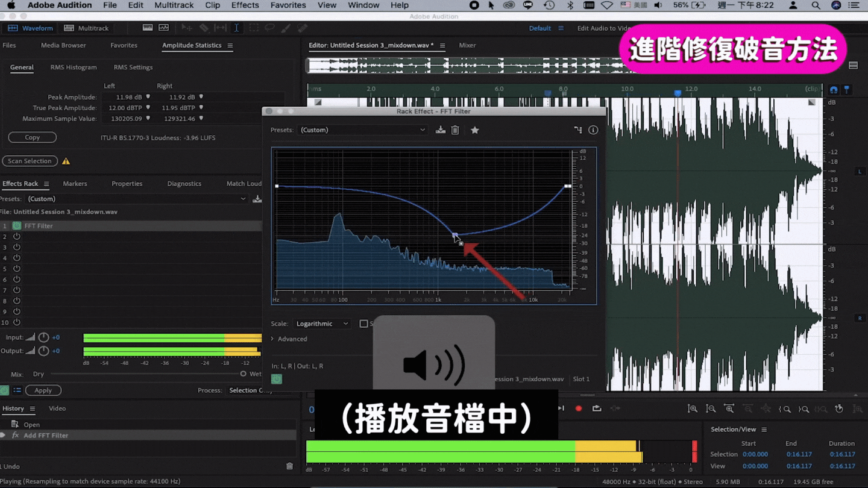Click the Output gain knob
Image resolution: width=868 pixels, height=488 pixels.
43,351
